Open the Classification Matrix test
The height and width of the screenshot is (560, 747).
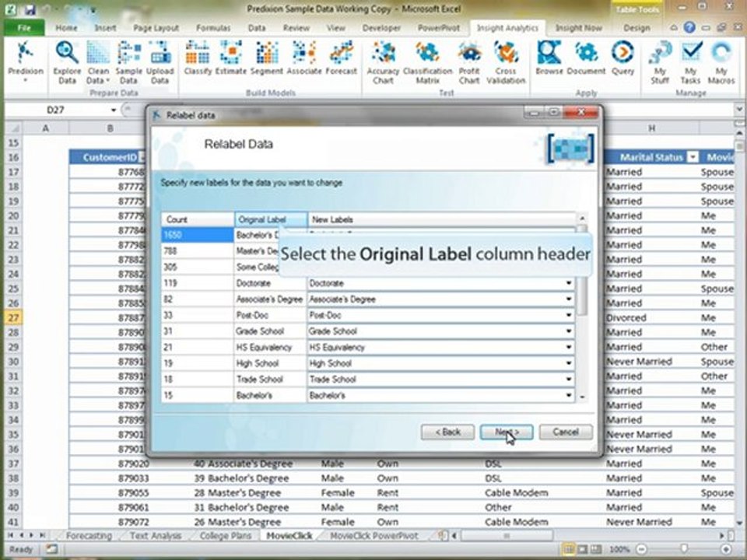[427, 62]
